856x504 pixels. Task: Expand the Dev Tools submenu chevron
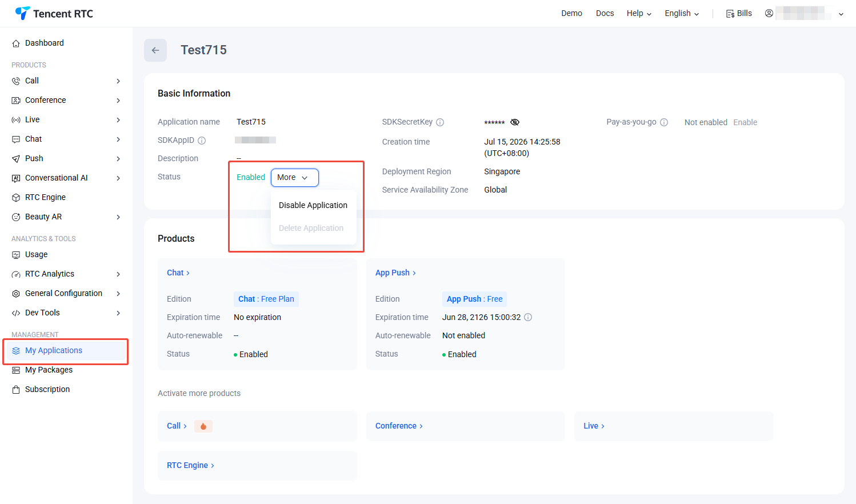coord(118,313)
